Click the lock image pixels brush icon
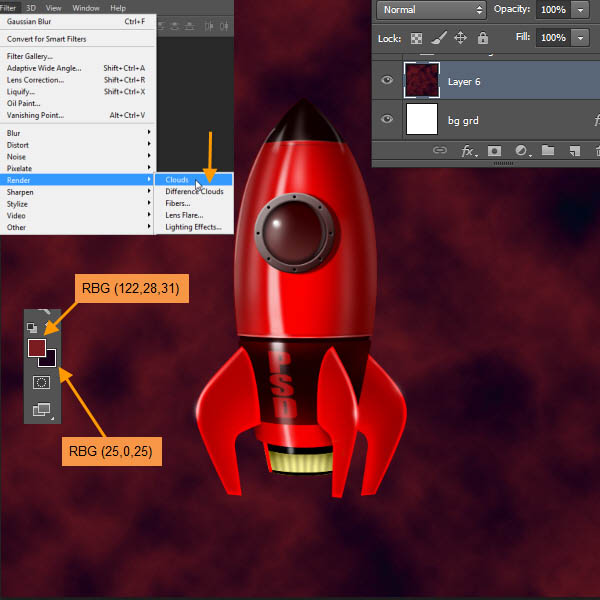This screenshot has width=600, height=600. 439,38
